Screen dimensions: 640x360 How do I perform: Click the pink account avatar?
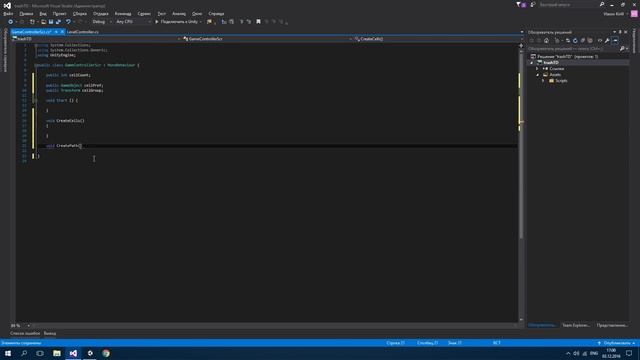point(634,13)
